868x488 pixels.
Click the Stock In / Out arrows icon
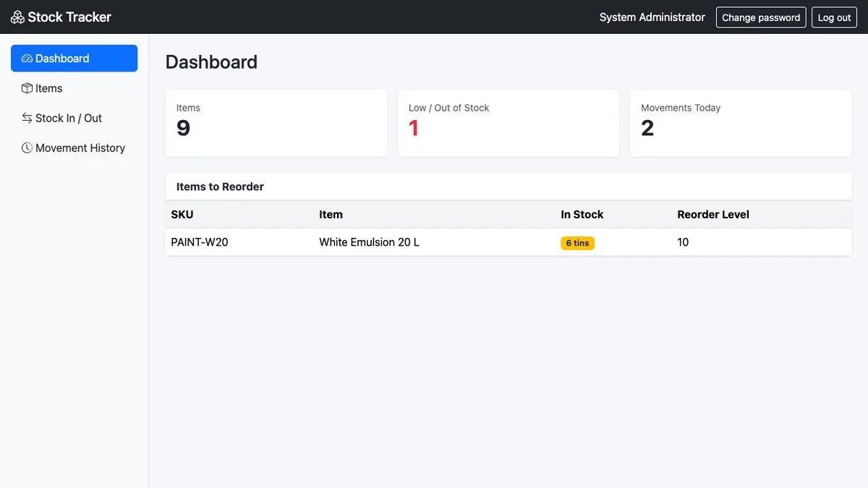[x=27, y=118]
